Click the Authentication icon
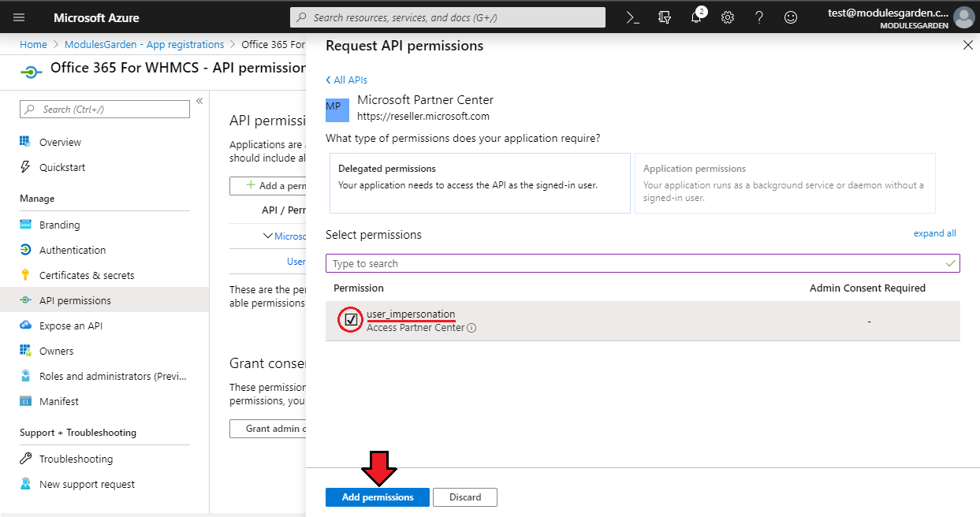 [x=25, y=250]
